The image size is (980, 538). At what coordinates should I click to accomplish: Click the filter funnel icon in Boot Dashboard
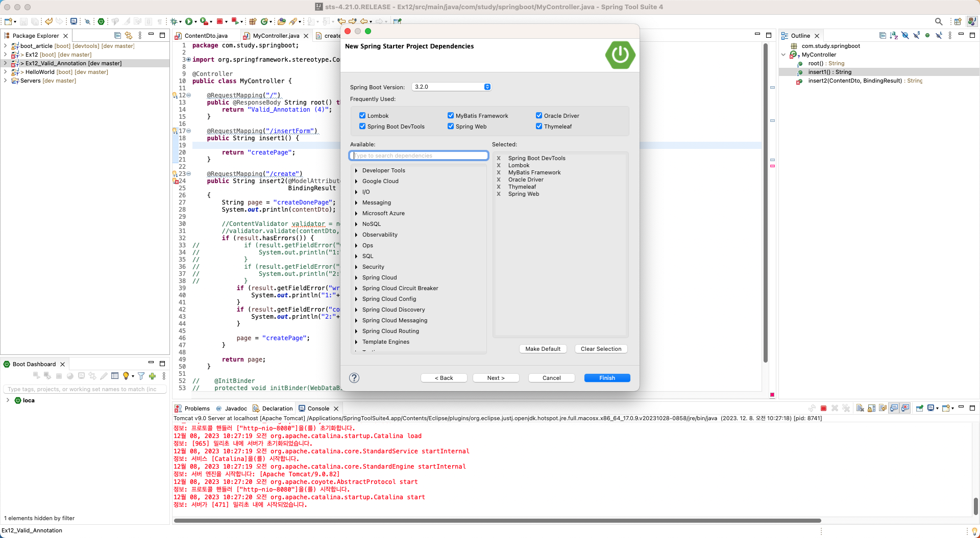pos(141,376)
